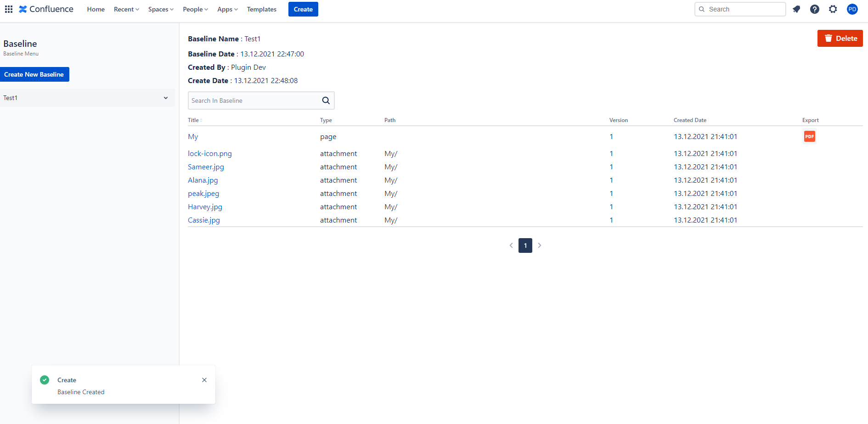Delete the Test1 baseline
Image resolution: width=868 pixels, height=424 pixels.
pyautogui.click(x=840, y=39)
